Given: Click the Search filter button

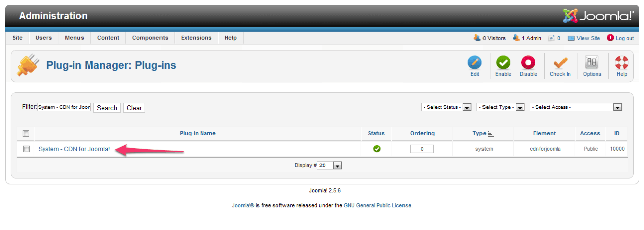Looking at the screenshot, I should coord(107,108).
